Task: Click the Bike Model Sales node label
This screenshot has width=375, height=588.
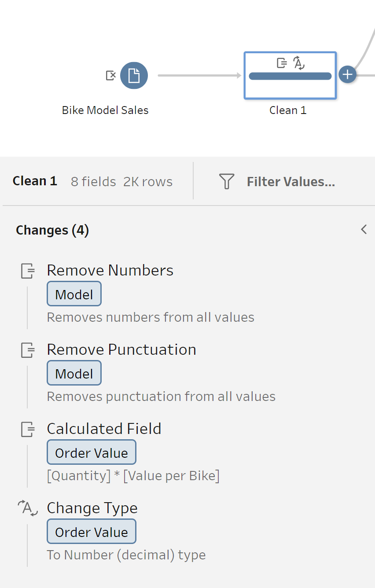Action: coord(105,110)
